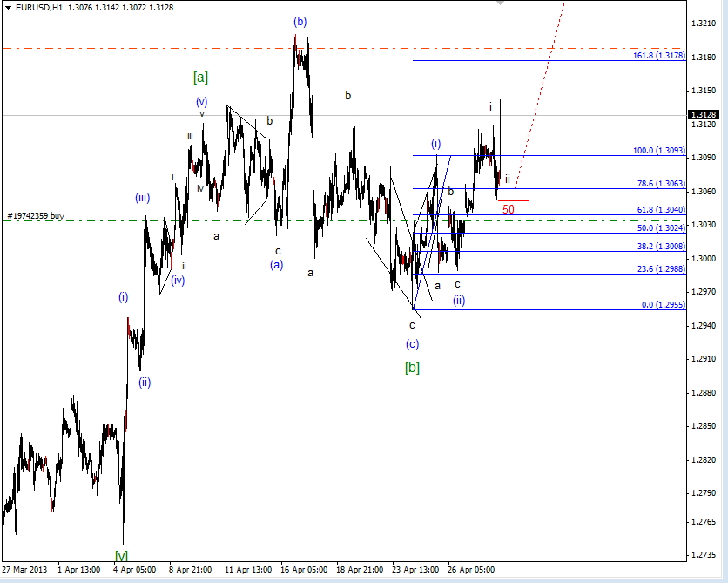The image size is (728, 583).
Task: Click the 1.2765 price axis label
Action: click(704, 522)
